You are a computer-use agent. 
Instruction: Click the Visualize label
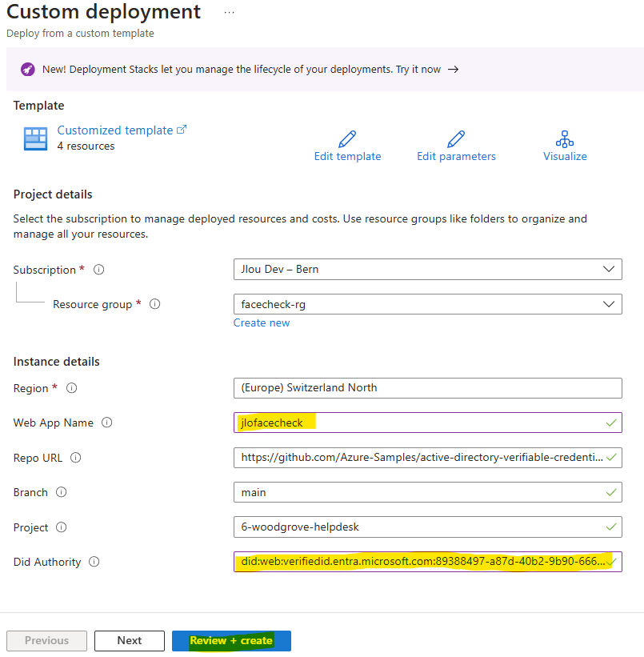coord(565,156)
